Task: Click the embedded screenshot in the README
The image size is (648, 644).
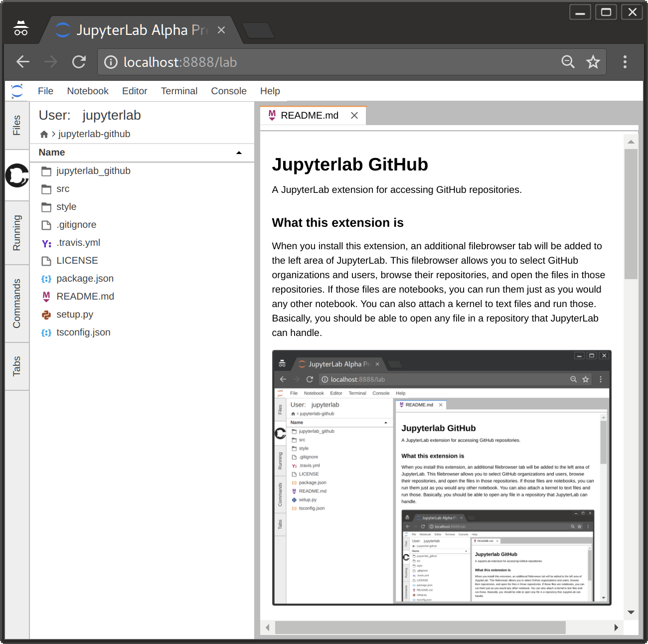Action: click(x=442, y=478)
